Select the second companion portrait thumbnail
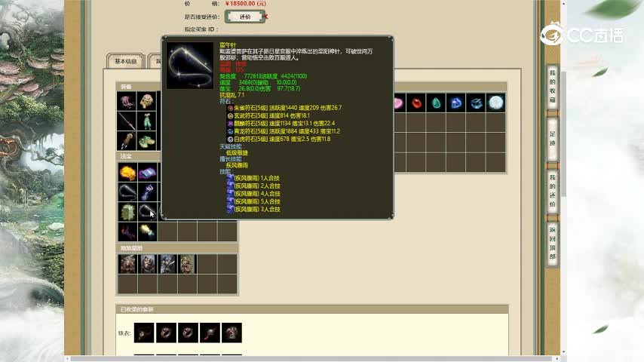This screenshot has height=362, width=644. [x=148, y=264]
